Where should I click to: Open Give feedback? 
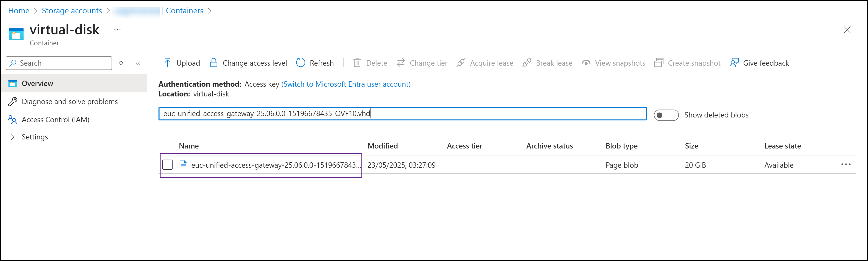[759, 63]
